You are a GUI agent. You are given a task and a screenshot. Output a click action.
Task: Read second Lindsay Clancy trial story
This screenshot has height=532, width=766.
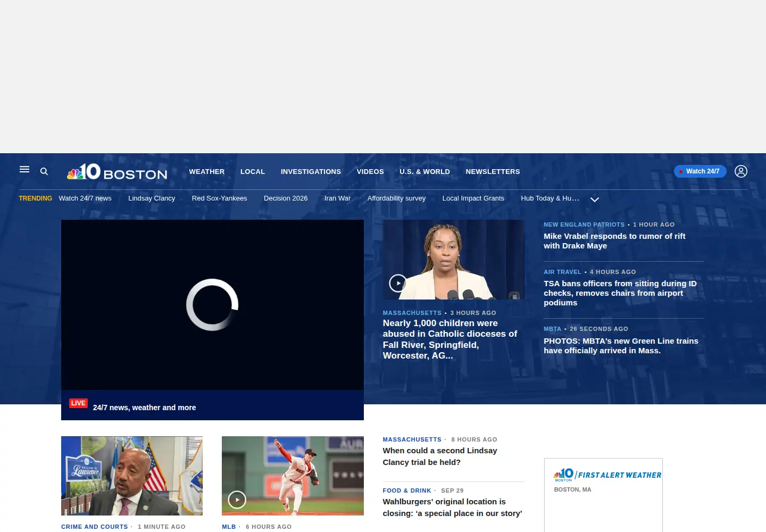440,456
